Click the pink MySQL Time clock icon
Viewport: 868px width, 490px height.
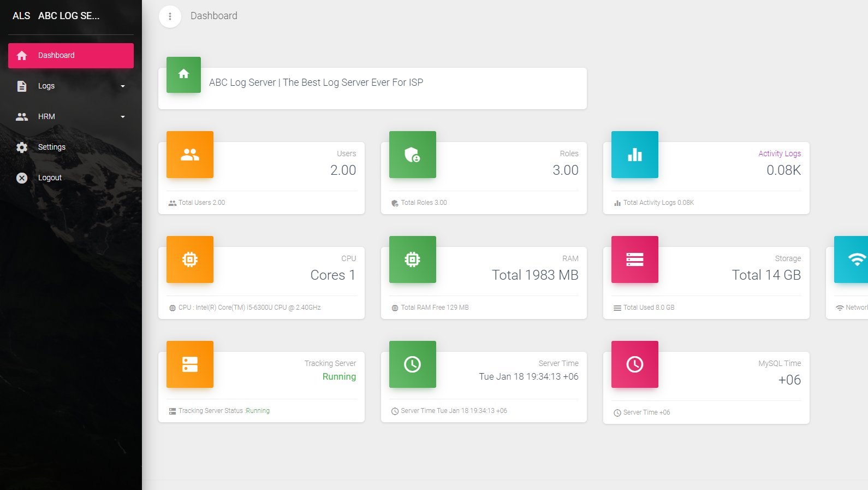point(635,364)
